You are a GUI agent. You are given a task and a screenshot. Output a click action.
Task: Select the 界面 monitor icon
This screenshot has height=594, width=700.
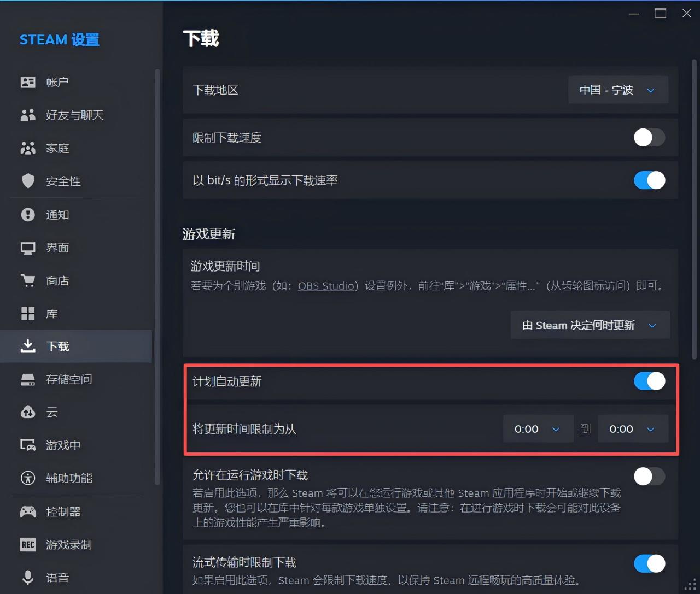[28, 248]
